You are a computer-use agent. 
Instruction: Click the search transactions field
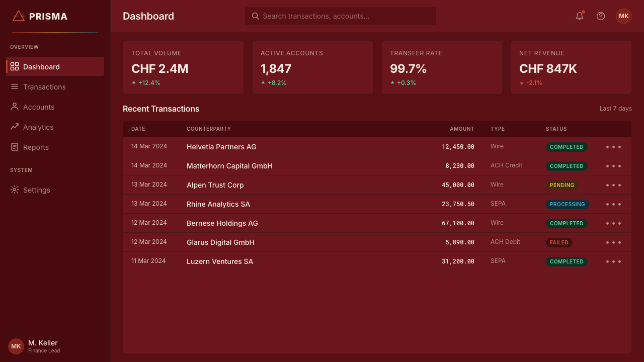341,16
